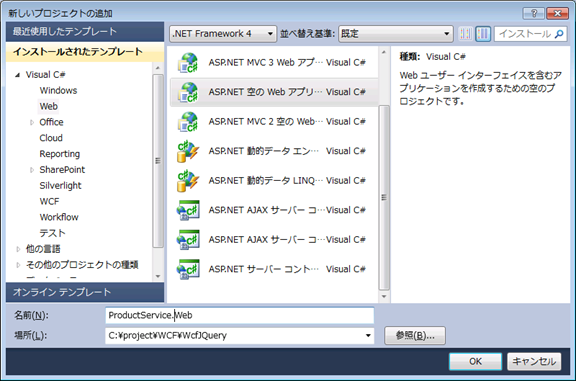Click the search magnifier icon
The width and height of the screenshot is (576, 381).
point(559,34)
